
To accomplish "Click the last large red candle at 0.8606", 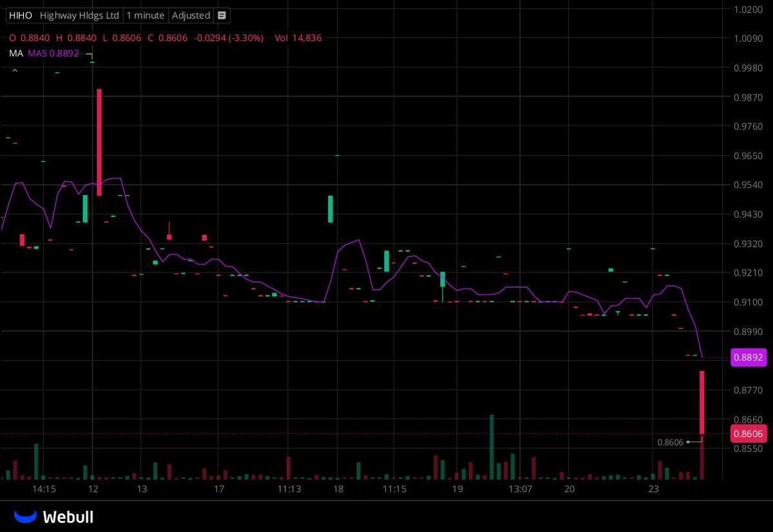I will click(702, 403).
